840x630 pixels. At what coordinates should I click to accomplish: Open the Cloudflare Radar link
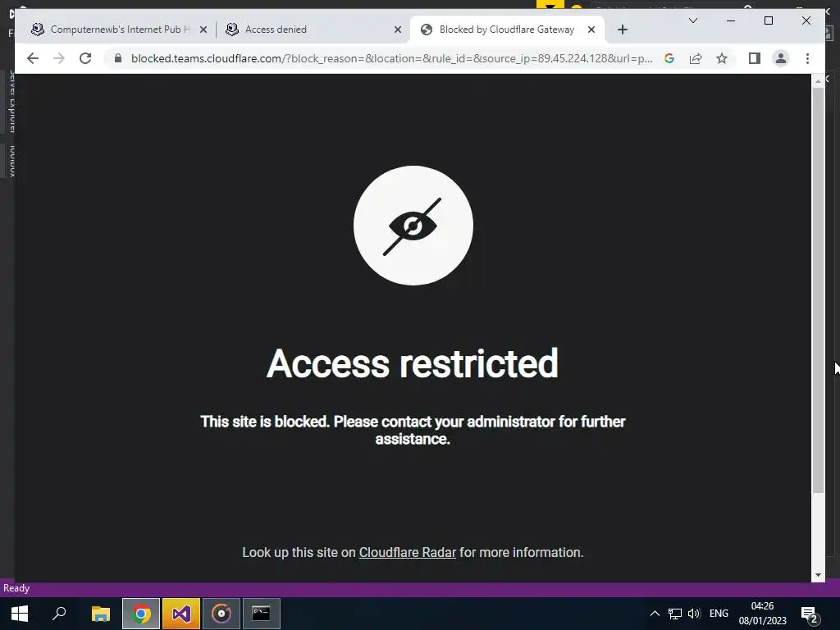click(407, 552)
